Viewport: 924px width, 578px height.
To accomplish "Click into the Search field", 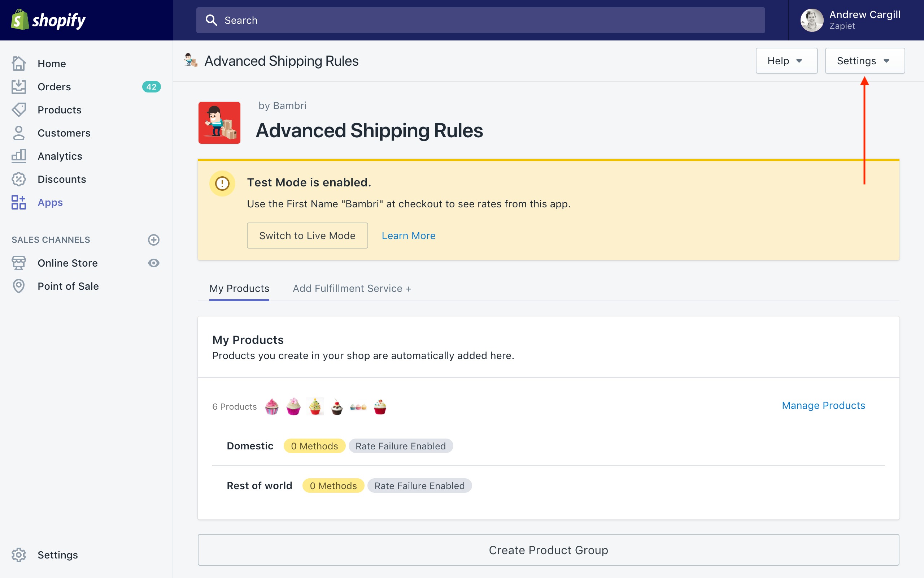I will coord(480,20).
